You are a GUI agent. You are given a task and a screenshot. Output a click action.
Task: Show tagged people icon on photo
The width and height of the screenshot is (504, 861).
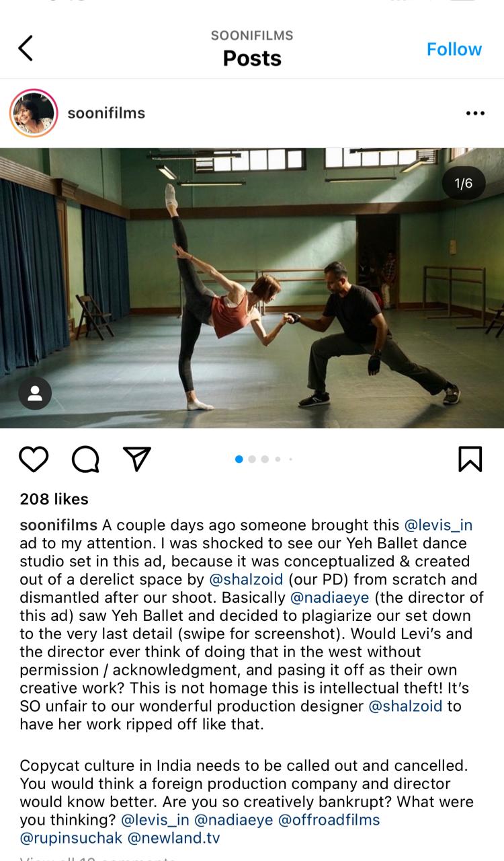point(35,394)
